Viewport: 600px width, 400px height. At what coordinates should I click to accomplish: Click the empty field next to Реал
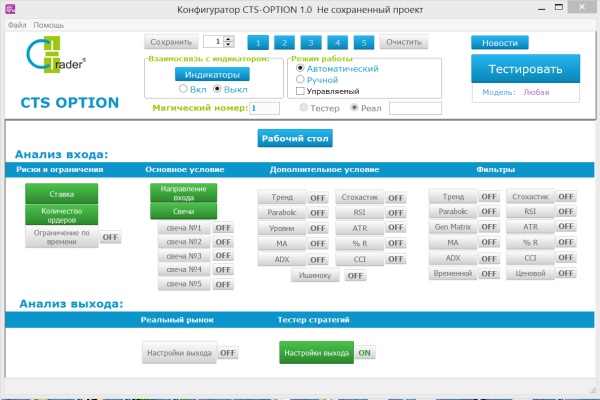(x=415, y=108)
